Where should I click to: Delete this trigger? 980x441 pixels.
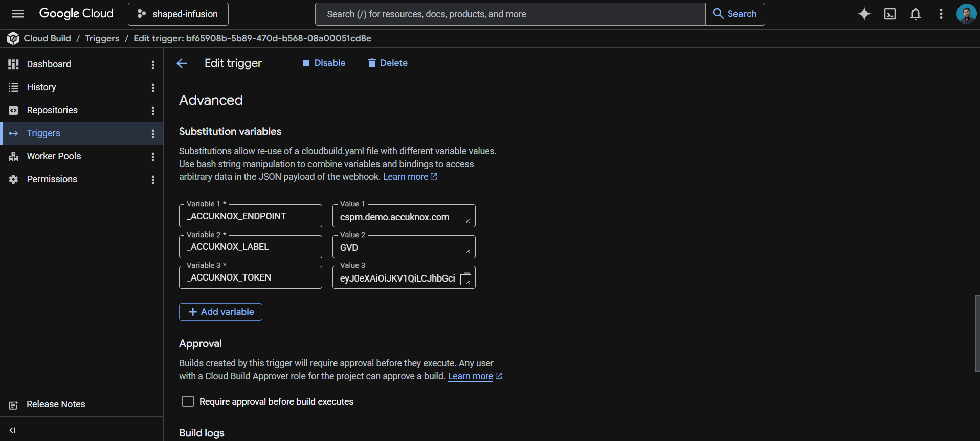tap(388, 63)
